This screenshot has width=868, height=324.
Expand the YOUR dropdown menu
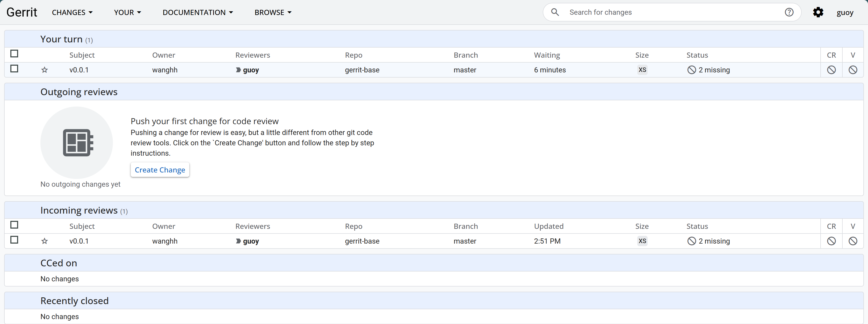127,12
